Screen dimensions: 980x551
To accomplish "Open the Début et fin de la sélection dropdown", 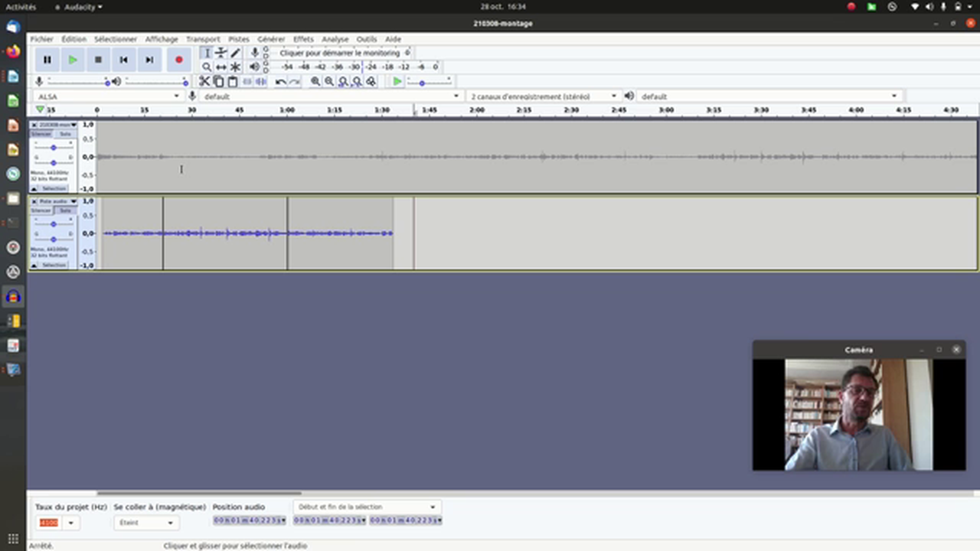I will pos(432,507).
